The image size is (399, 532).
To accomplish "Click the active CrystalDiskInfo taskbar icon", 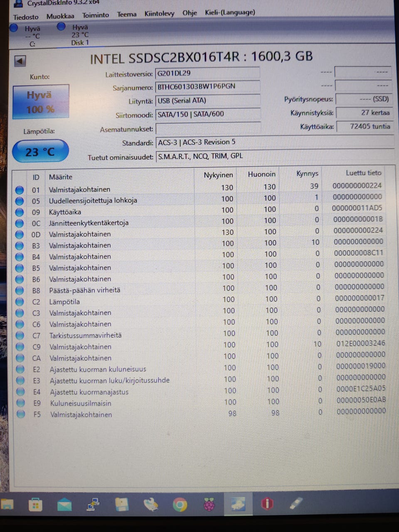I will (238, 505).
